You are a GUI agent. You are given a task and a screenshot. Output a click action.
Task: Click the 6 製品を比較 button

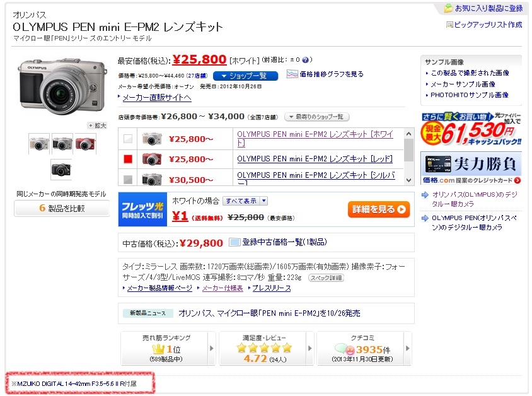pos(62,208)
